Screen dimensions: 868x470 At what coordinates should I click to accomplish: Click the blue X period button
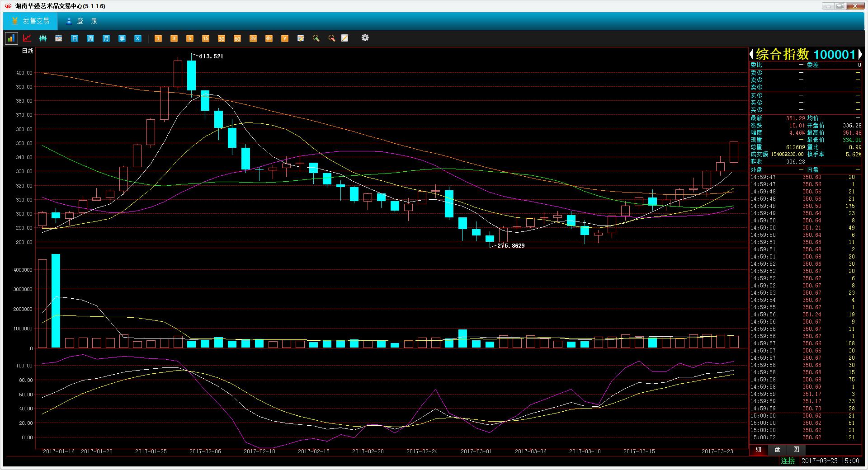tap(138, 38)
